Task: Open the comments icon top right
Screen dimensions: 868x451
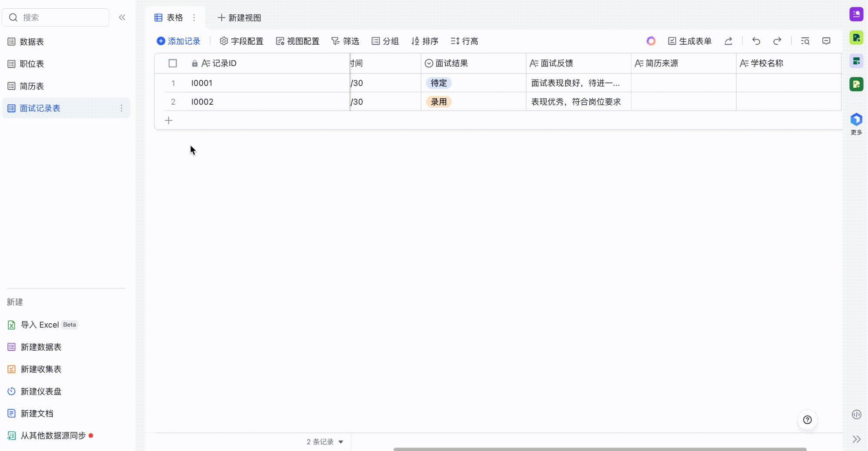Action: coord(826,41)
